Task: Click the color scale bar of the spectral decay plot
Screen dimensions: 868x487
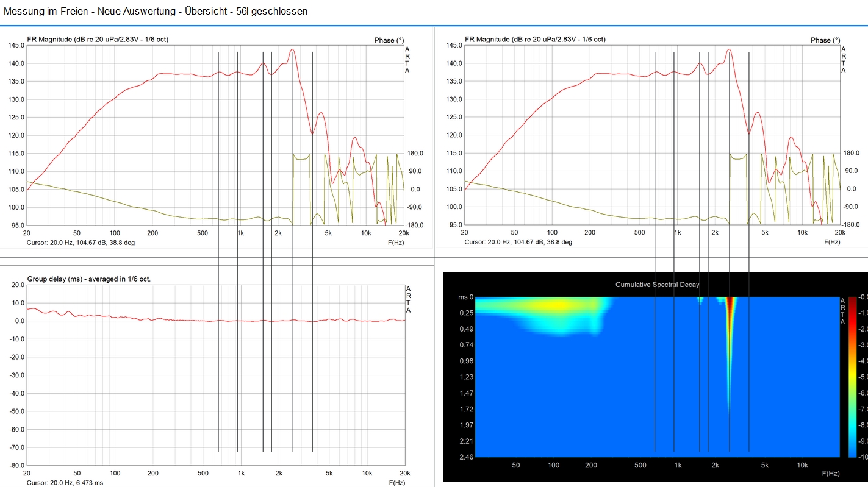Action: [x=852, y=376]
